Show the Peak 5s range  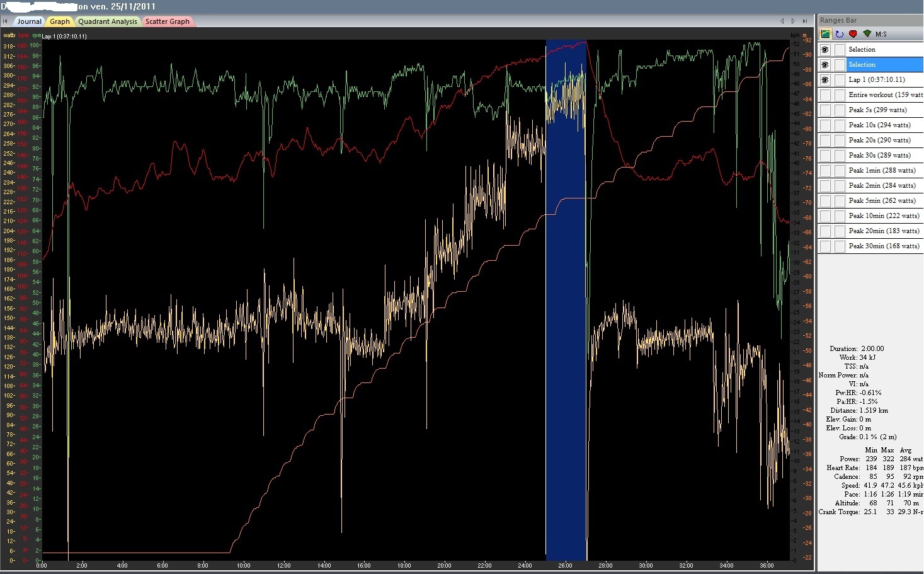click(824, 110)
